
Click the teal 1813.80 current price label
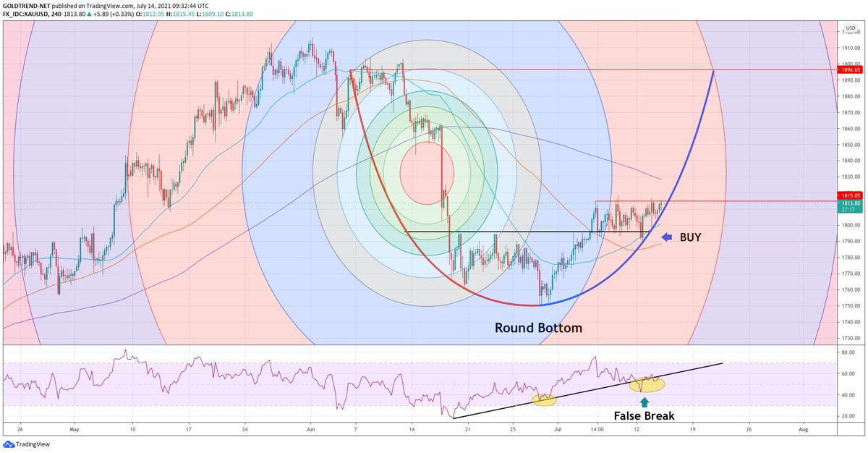(x=849, y=204)
